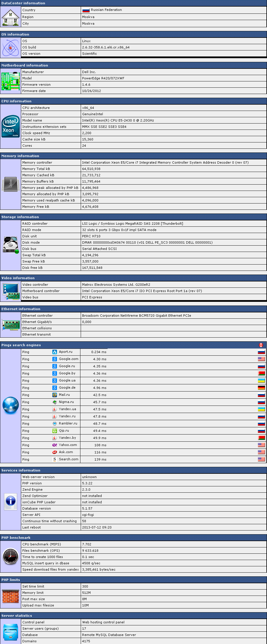Click the Yahoo.com favicon
Screen dimensions: 267x644
55,445
